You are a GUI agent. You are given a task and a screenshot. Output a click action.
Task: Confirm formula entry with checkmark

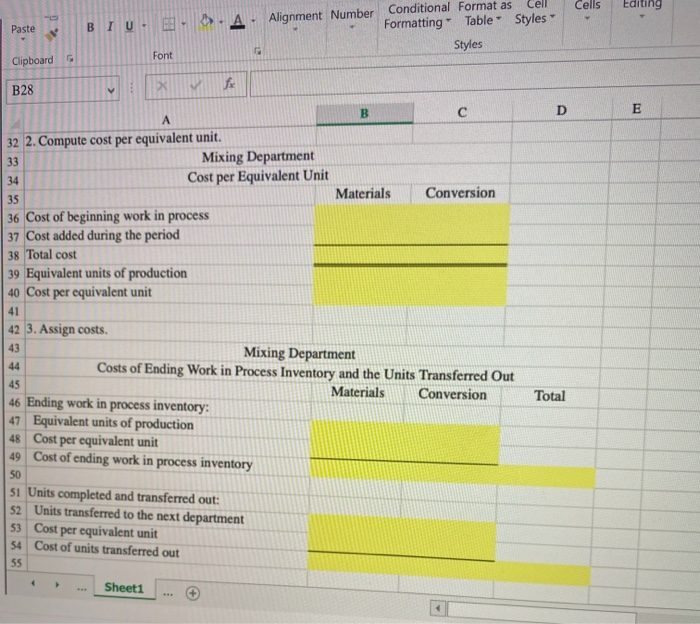[x=195, y=84]
